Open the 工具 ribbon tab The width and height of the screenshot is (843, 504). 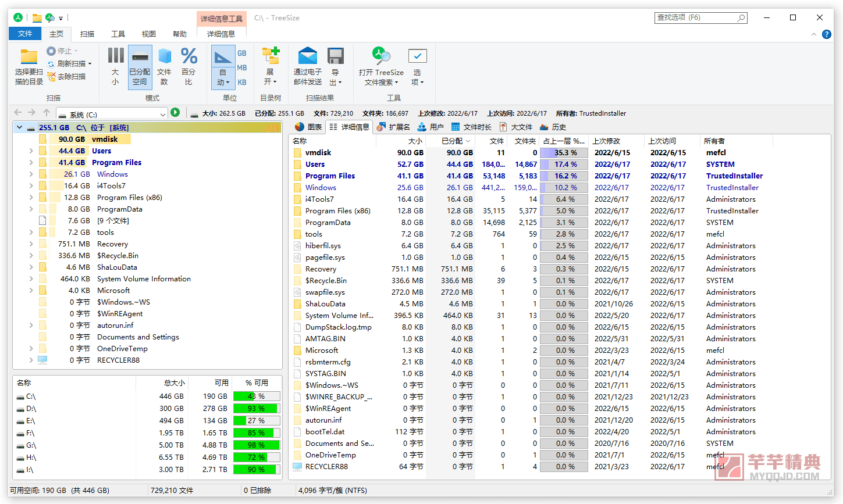pos(118,34)
